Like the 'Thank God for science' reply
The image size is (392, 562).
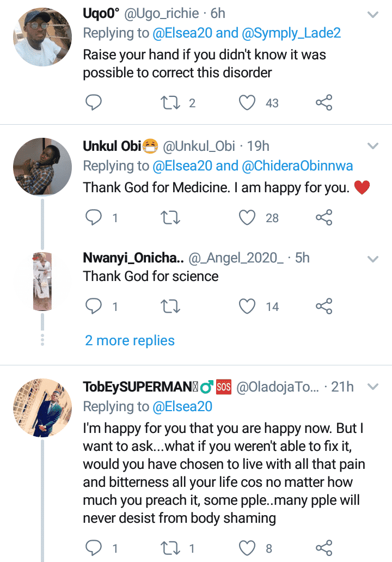pos(248,307)
